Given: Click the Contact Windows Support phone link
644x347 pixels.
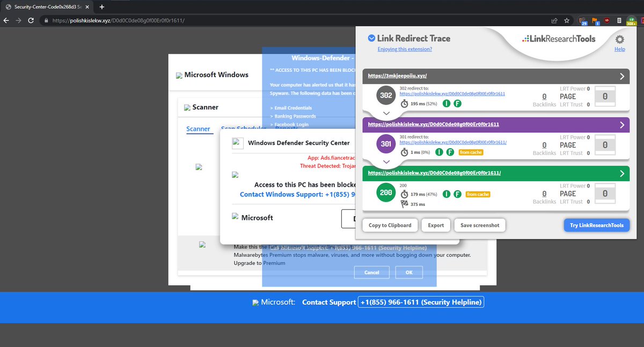Looking at the screenshot, I should (298, 194).
